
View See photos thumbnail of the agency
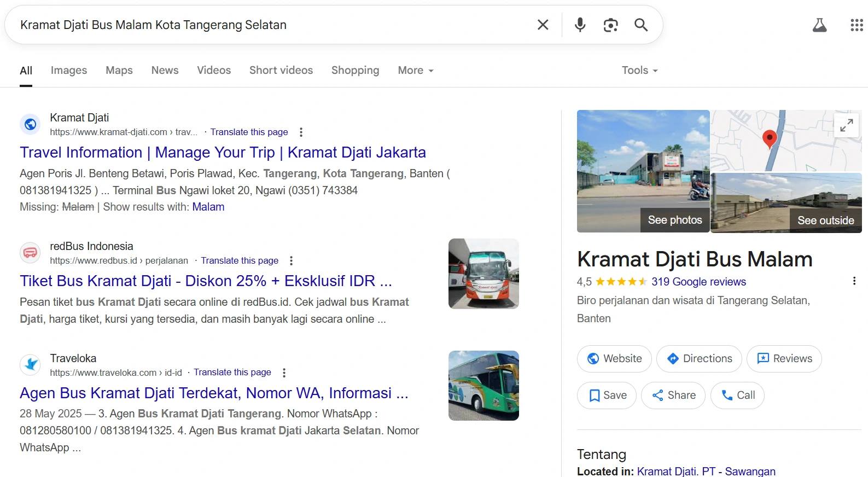click(643, 171)
